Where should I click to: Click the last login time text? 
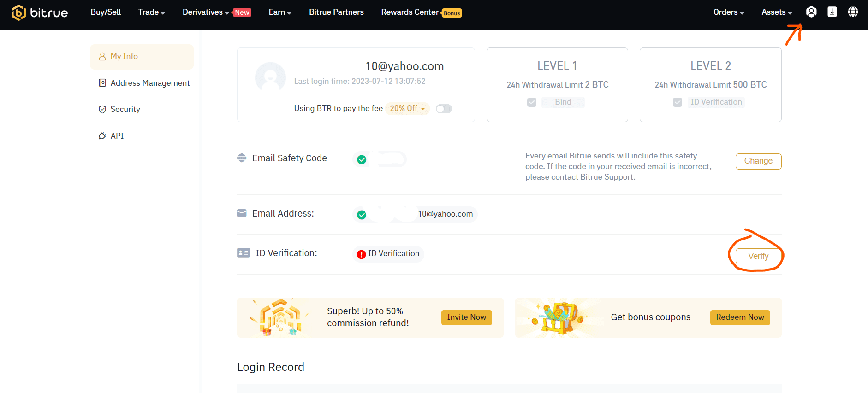(x=360, y=81)
